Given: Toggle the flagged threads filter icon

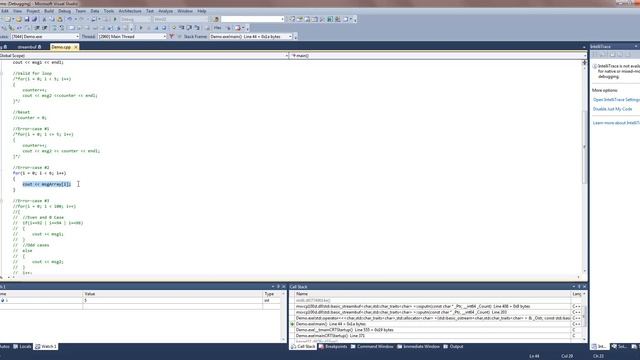Looking at the screenshot, I should click(171, 37).
